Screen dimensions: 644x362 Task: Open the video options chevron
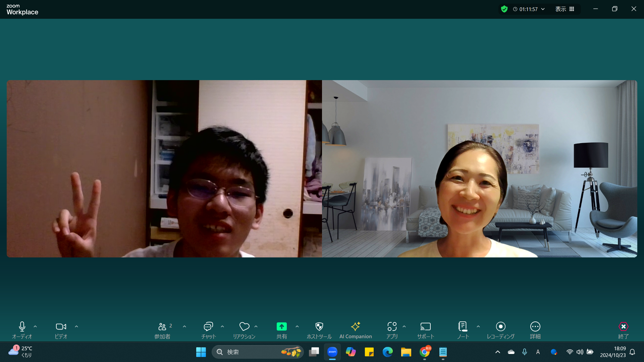pyautogui.click(x=76, y=326)
